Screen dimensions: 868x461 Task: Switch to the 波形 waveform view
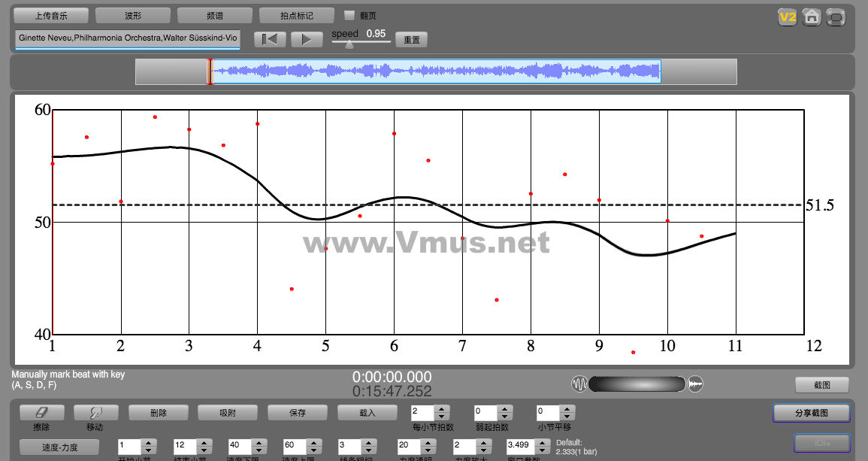click(x=132, y=15)
